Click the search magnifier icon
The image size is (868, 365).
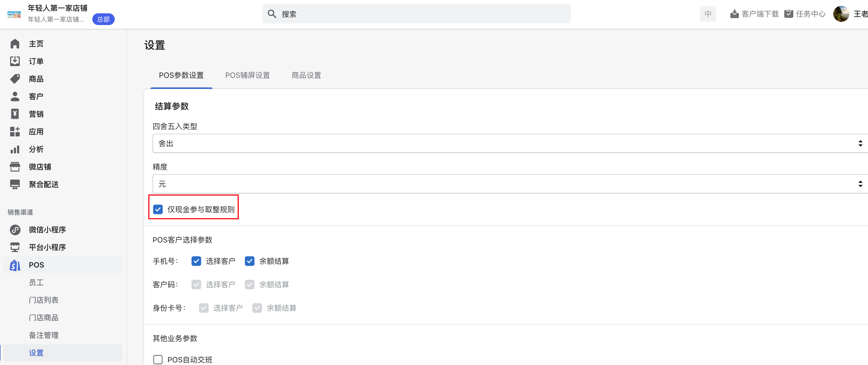click(x=272, y=14)
